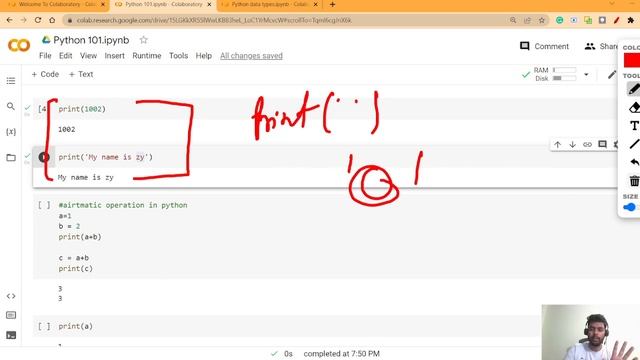
Task: Move cell up with the arrow icon
Action: (558, 144)
